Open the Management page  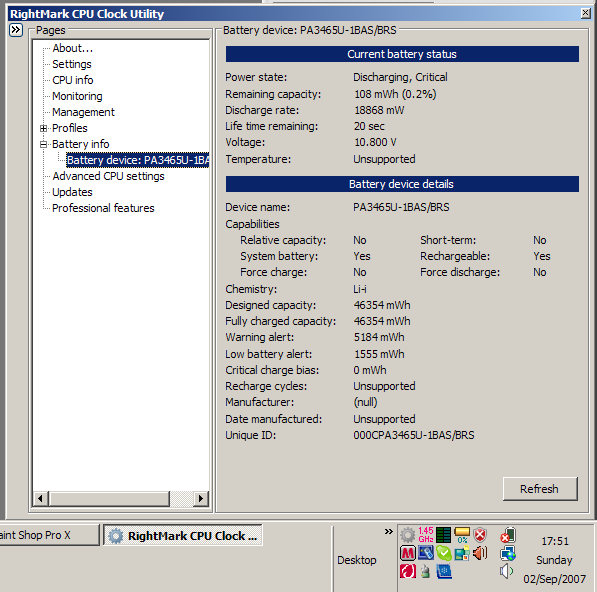pos(83,112)
